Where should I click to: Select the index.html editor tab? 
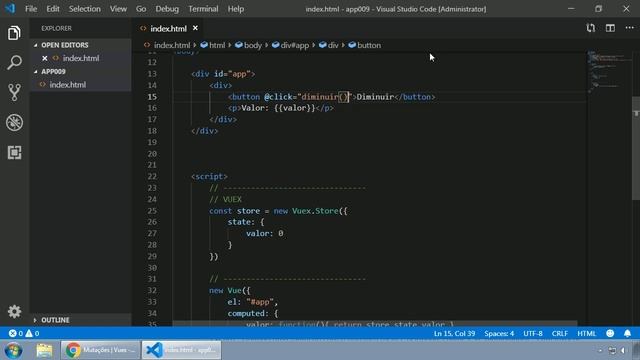pyautogui.click(x=169, y=28)
